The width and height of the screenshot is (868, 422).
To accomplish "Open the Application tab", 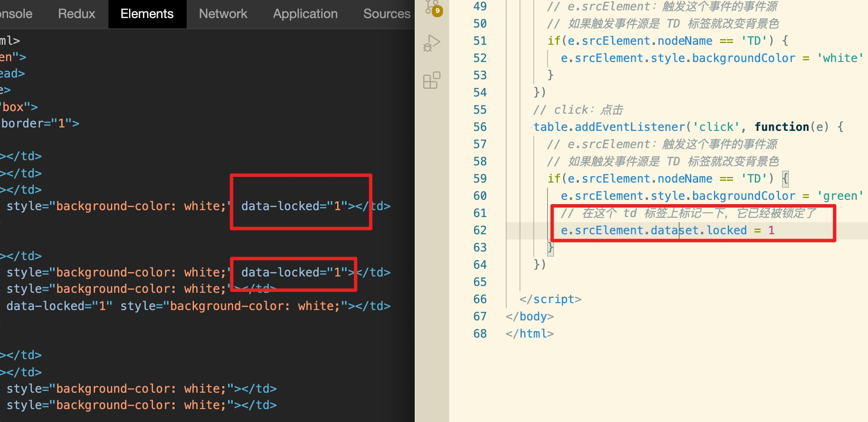I will pyautogui.click(x=305, y=14).
